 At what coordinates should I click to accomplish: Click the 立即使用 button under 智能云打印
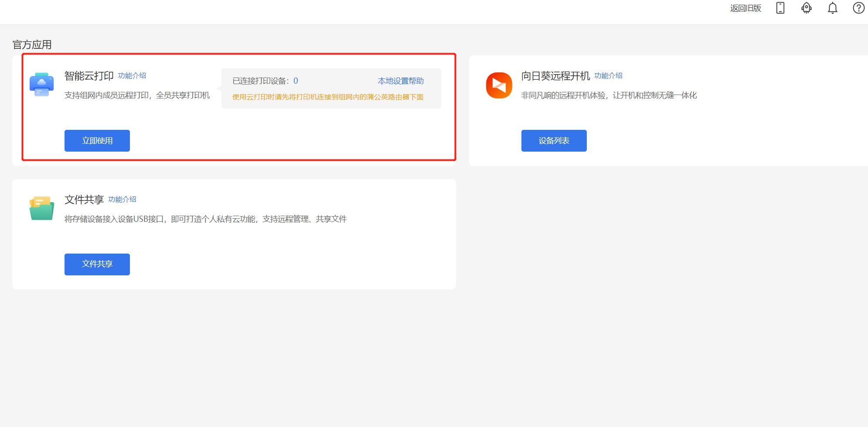point(97,140)
